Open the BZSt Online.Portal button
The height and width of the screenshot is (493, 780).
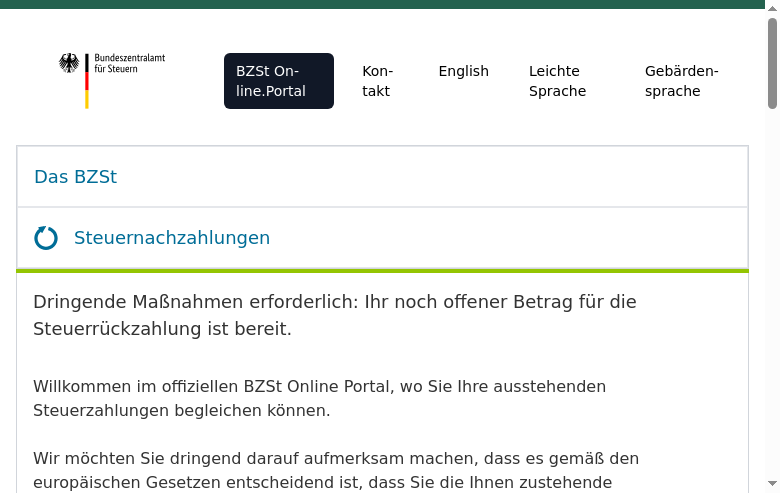tap(279, 81)
